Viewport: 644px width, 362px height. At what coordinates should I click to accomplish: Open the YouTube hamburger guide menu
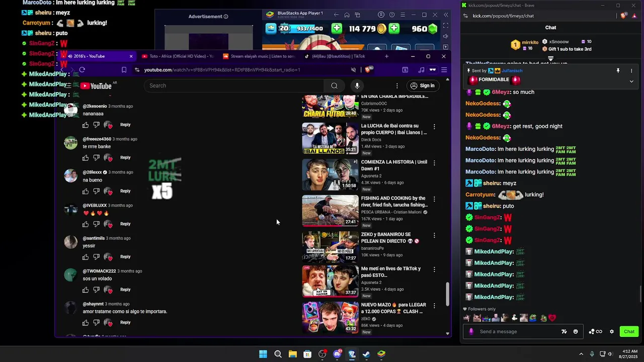68,86
